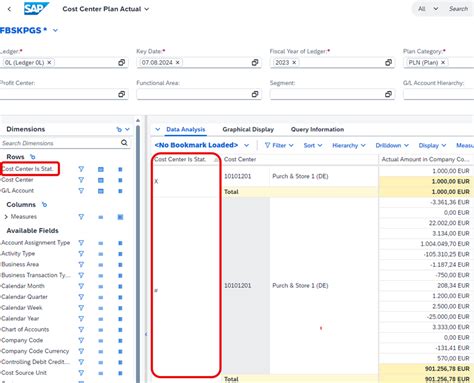Image resolution: width=474 pixels, height=383 pixels.
Task: Move Business Transaction Ty... to rows axis
Action: (101, 275)
